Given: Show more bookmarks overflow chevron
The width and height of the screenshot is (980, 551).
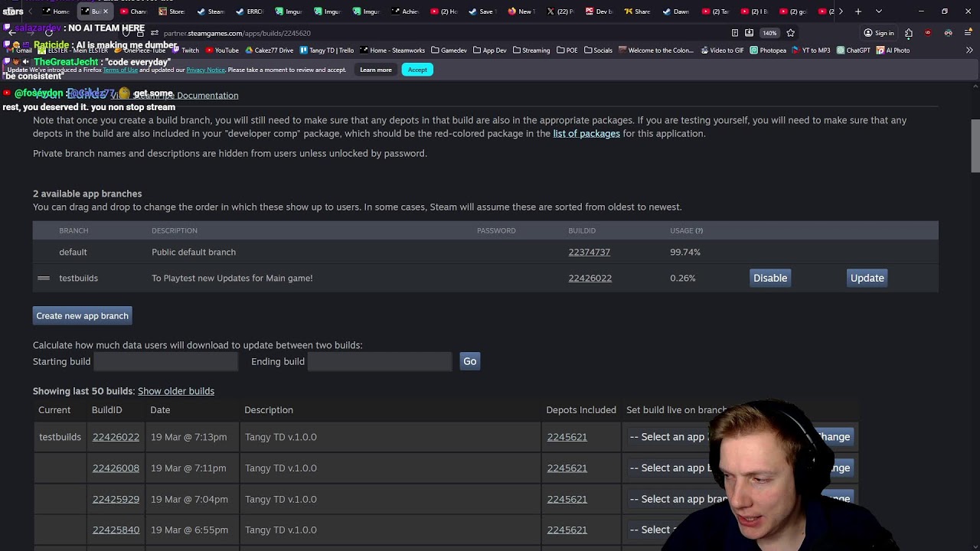Looking at the screenshot, I should pyautogui.click(x=969, y=51).
